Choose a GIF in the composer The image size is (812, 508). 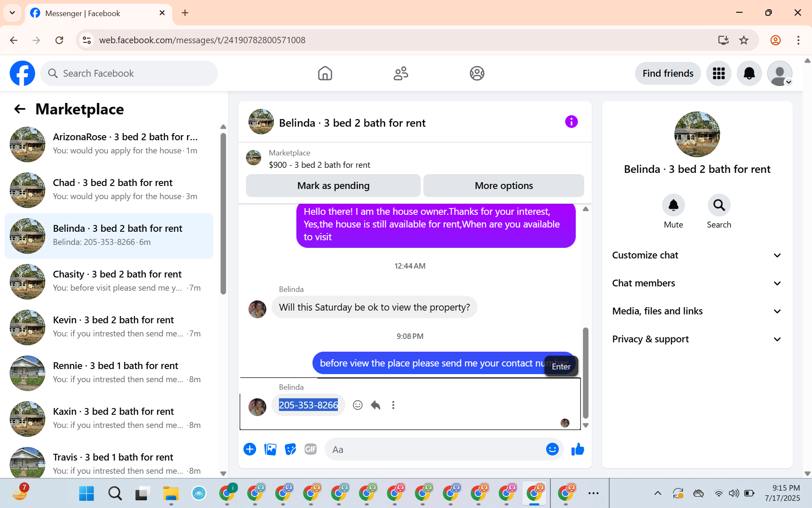[x=311, y=449]
